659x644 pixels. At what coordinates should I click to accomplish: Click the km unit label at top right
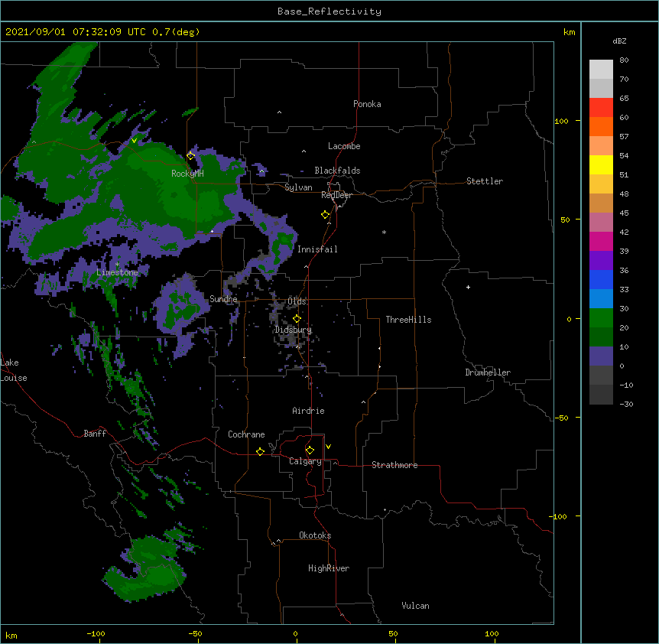[x=570, y=32]
